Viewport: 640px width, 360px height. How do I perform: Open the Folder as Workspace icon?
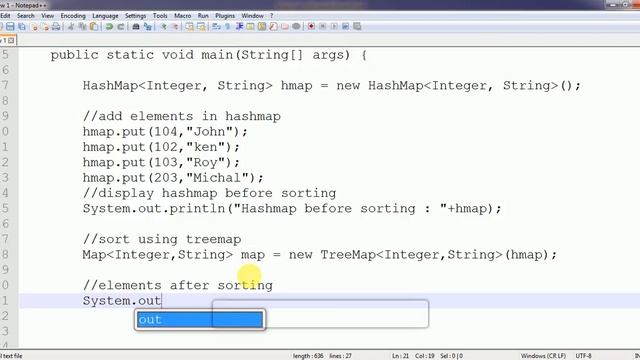[284, 27]
